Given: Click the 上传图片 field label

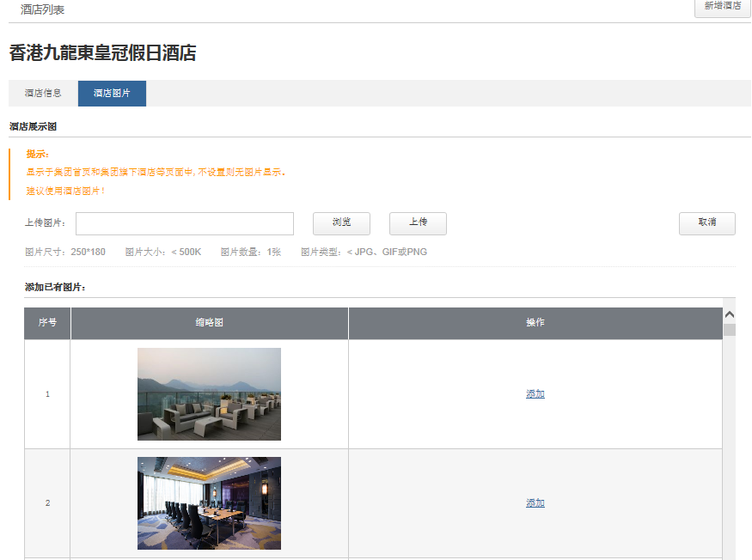Looking at the screenshot, I should coord(45,223).
